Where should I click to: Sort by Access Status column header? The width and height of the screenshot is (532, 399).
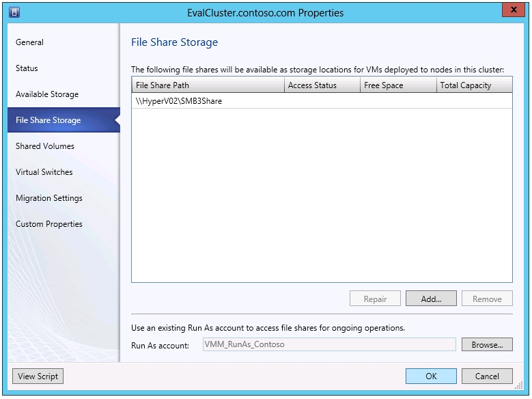[x=322, y=85]
